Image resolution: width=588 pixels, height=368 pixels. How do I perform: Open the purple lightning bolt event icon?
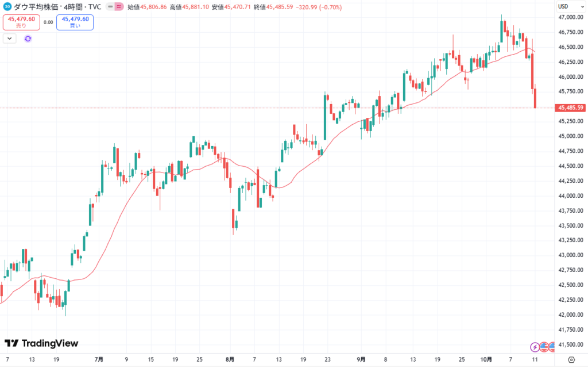point(535,347)
